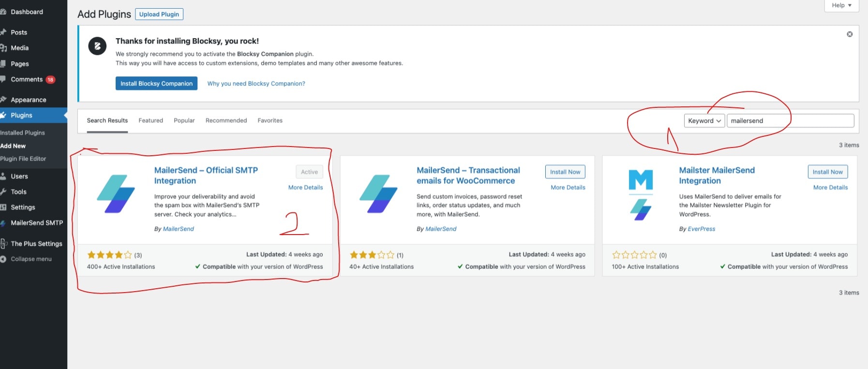This screenshot has height=369, width=868.
Task: Open the Users menu
Action: point(19,177)
